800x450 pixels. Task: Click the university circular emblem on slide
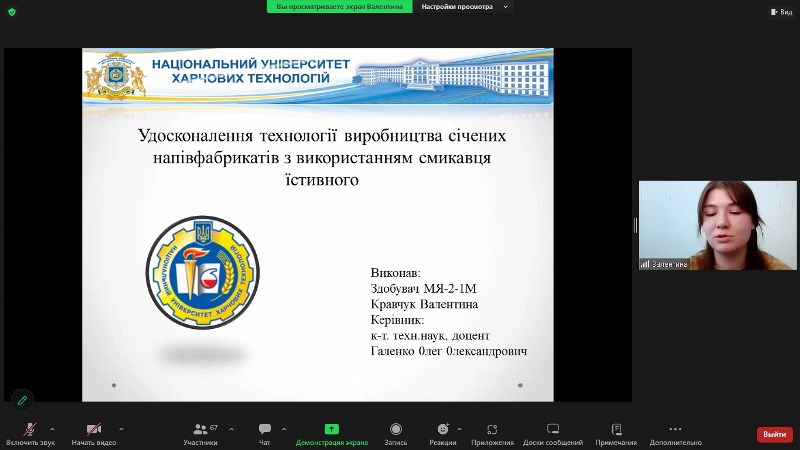pyautogui.click(x=203, y=272)
